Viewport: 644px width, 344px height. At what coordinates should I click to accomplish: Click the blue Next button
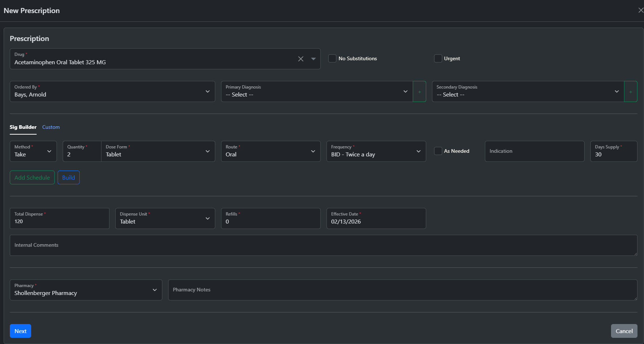pyautogui.click(x=20, y=331)
